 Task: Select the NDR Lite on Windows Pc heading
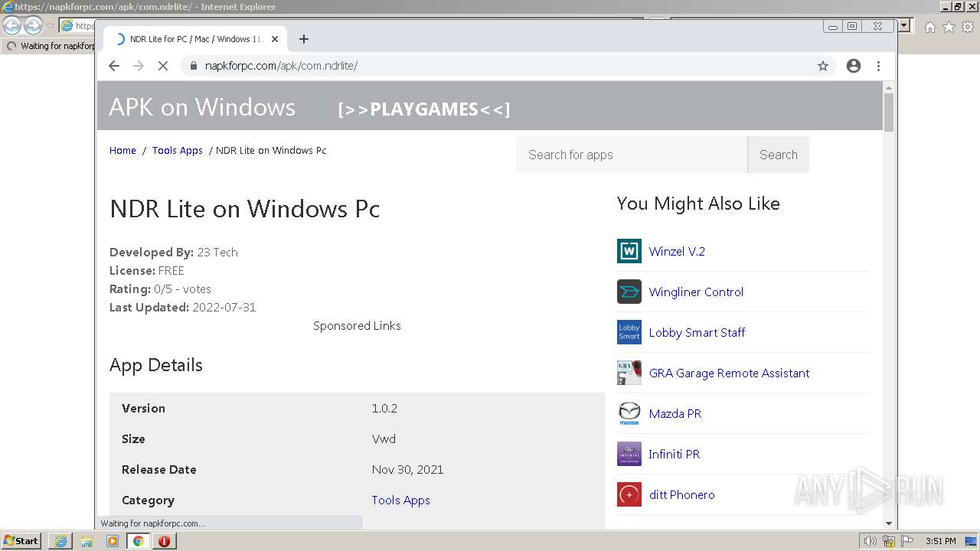pos(245,208)
